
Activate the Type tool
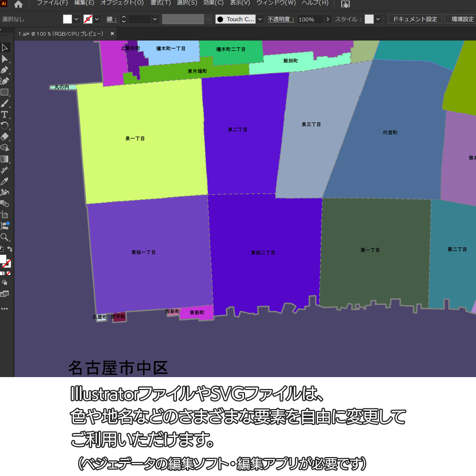[5, 115]
